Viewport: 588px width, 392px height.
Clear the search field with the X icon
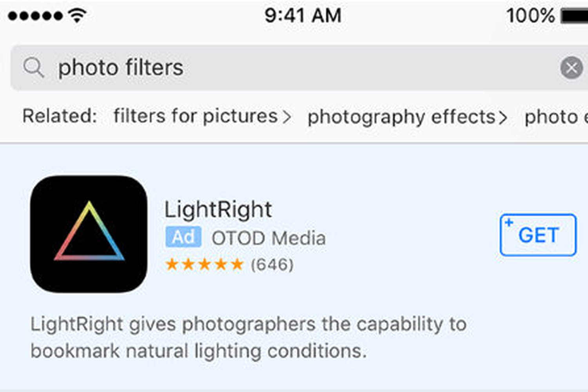[571, 68]
